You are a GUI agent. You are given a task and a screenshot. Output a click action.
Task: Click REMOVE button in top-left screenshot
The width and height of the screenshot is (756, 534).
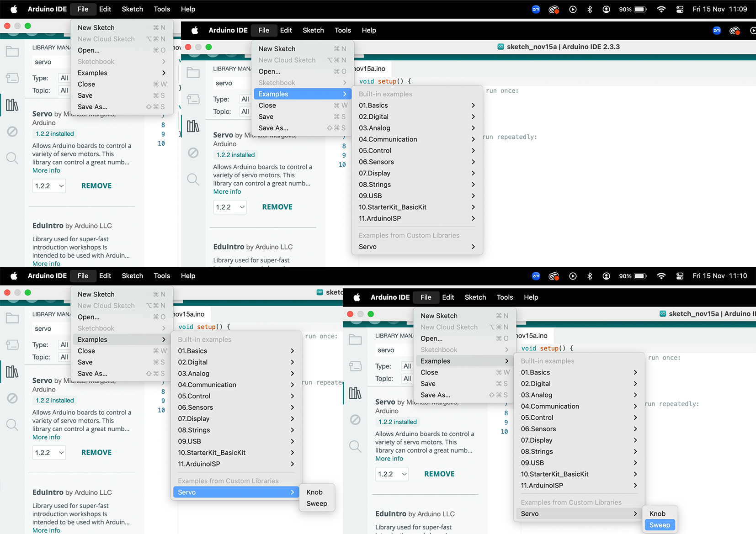coord(96,186)
